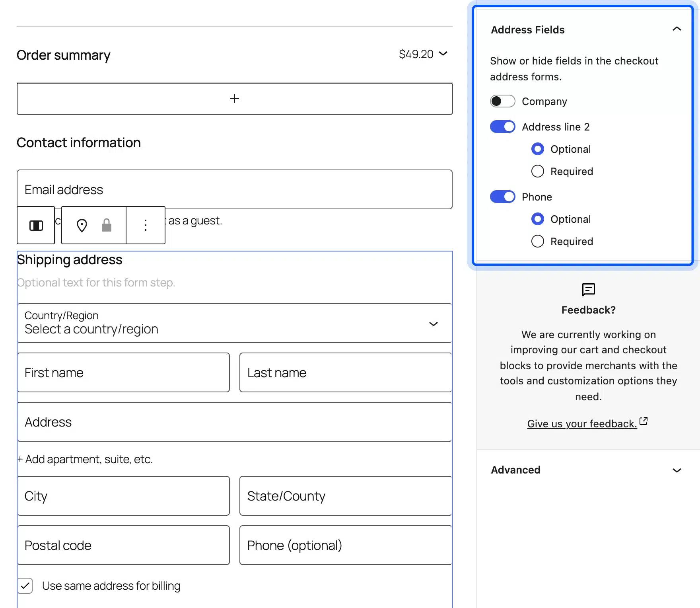Select Required for Phone
The width and height of the screenshot is (700, 608).
click(x=538, y=241)
